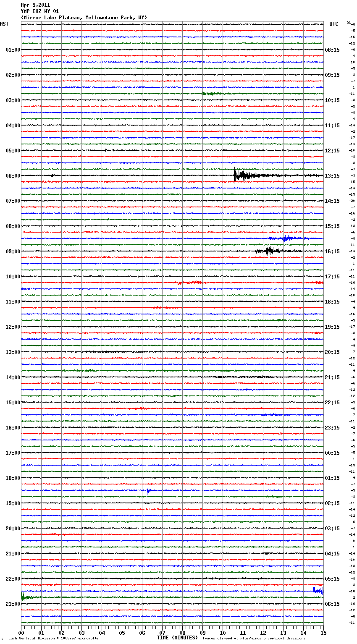Click the 13:15 UTC time label
Screen dimensions: 357x644
(332, 175)
